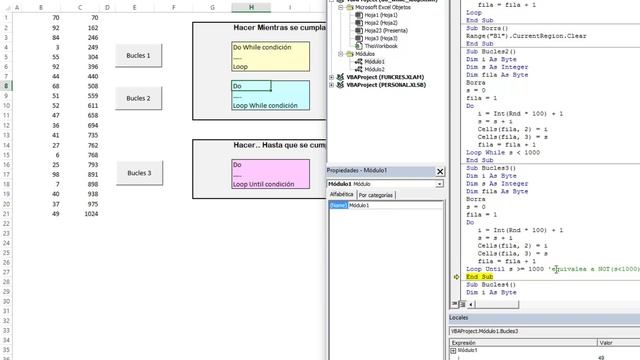
Task: Click code window horizontal scrollbar left arrow
Action: (471, 304)
